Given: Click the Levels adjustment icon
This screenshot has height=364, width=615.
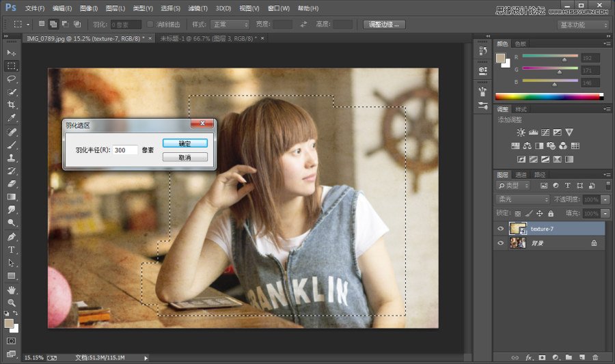Looking at the screenshot, I should [533, 132].
